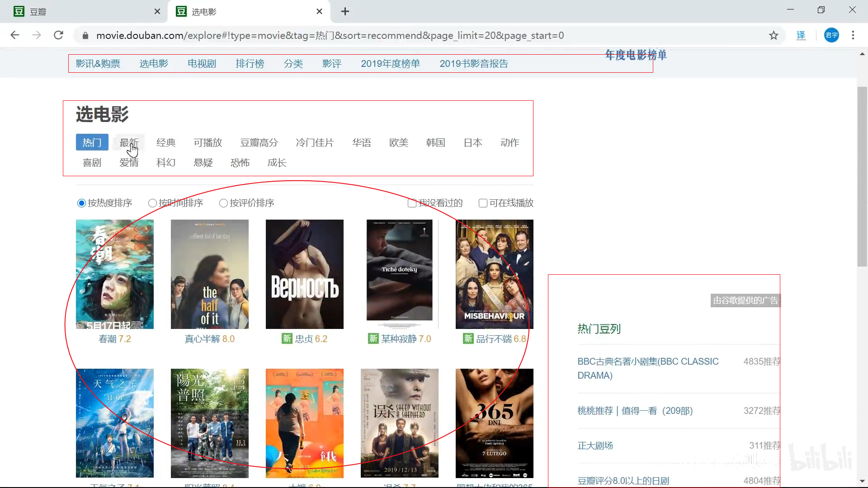Open 某种寂静 movie poster
Viewport: 868px width, 488px height.
[400, 274]
